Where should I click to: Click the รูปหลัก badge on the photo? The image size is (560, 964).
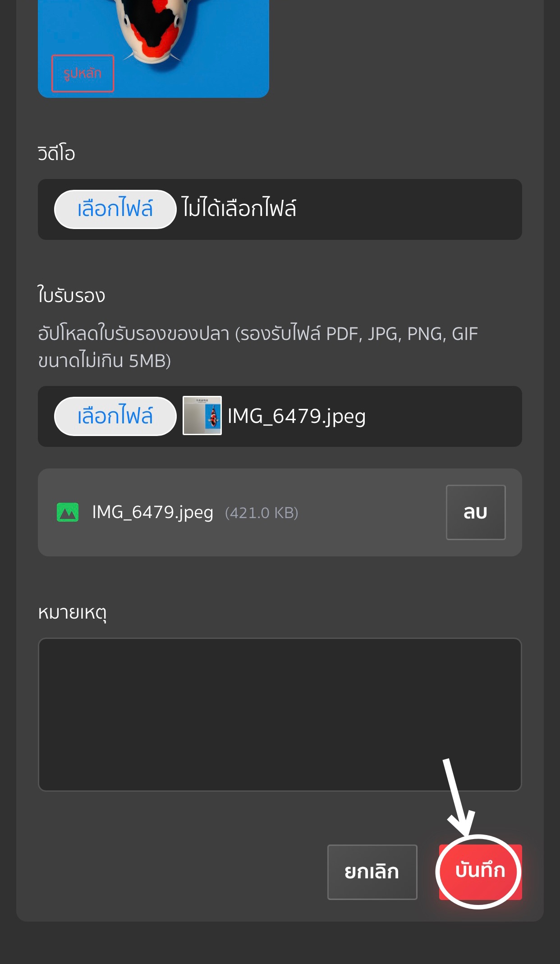click(83, 73)
